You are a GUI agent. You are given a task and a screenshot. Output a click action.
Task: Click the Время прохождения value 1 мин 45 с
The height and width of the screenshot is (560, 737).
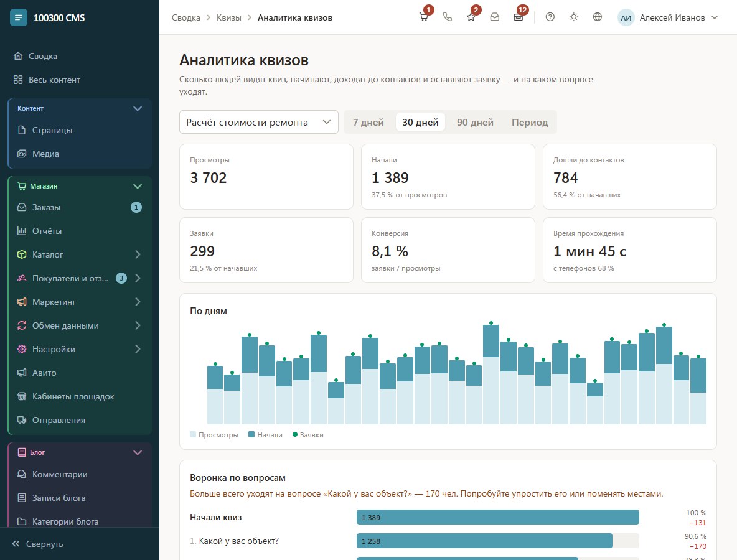coord(589,251)
